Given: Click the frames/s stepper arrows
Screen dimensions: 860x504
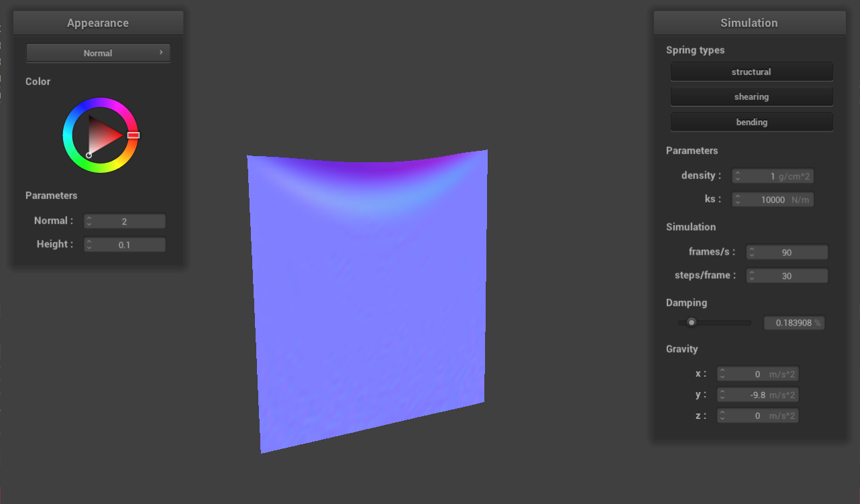Looking at the screenshot, I should 752,253.
